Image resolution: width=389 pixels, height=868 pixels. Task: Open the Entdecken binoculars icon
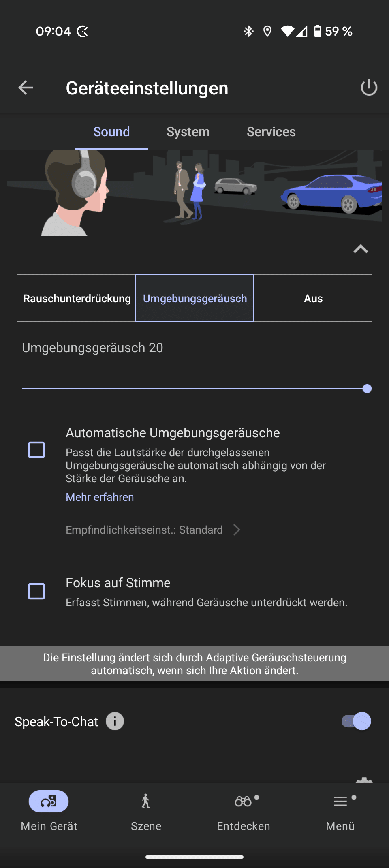pos(243,801)
